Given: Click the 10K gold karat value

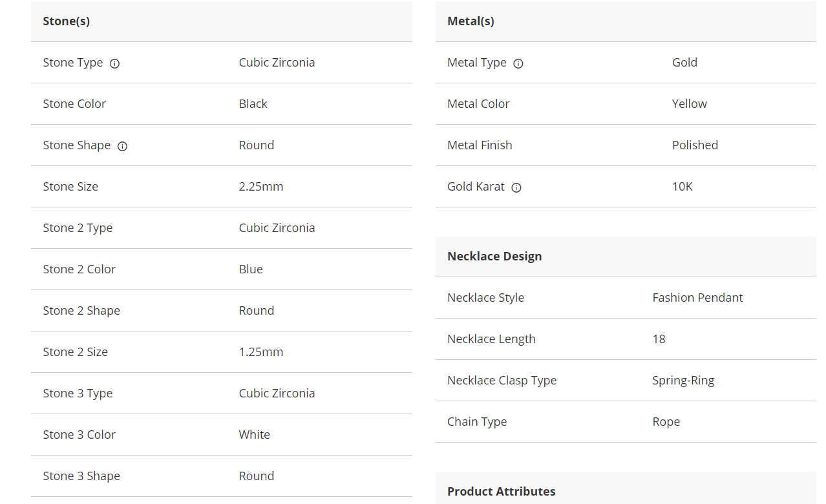Looking at the screenshot, I should [682, 187].
